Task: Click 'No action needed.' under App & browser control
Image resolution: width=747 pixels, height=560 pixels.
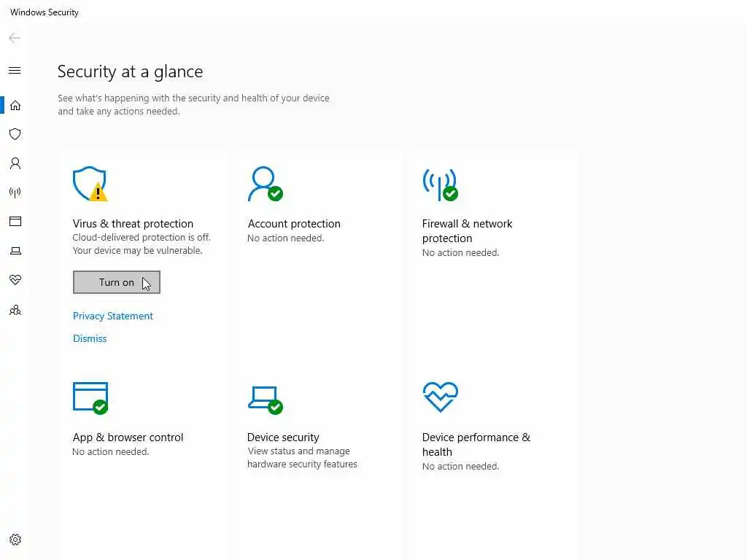Action: (x=111, y=452)
